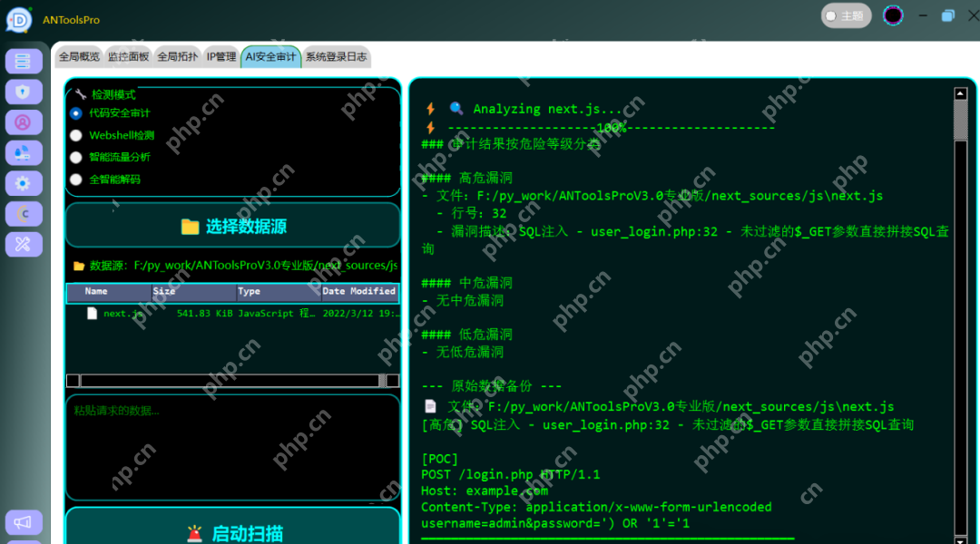The height and width of the screenshot is (544, 980).
Task: Click the cloud service icon in sidebar
Action: coord(22,152)
